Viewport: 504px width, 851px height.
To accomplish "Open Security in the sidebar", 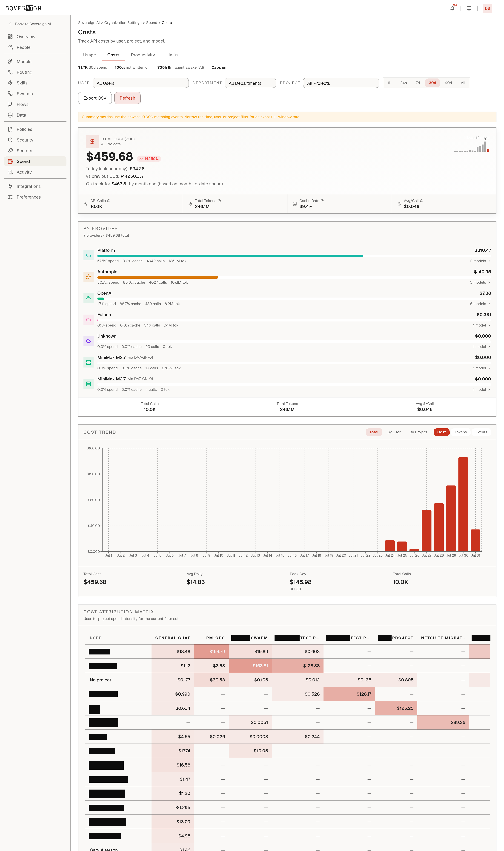I will coord(35,140).
